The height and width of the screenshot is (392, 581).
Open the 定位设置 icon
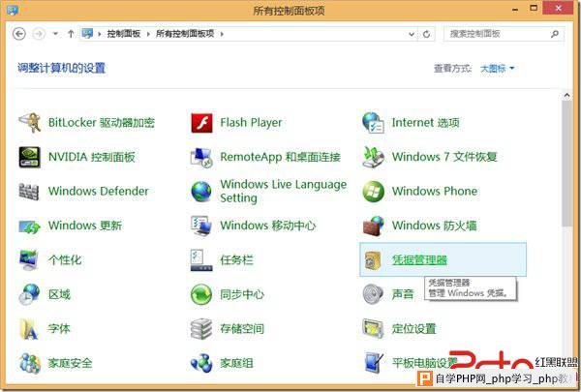[x=373, y=329]
